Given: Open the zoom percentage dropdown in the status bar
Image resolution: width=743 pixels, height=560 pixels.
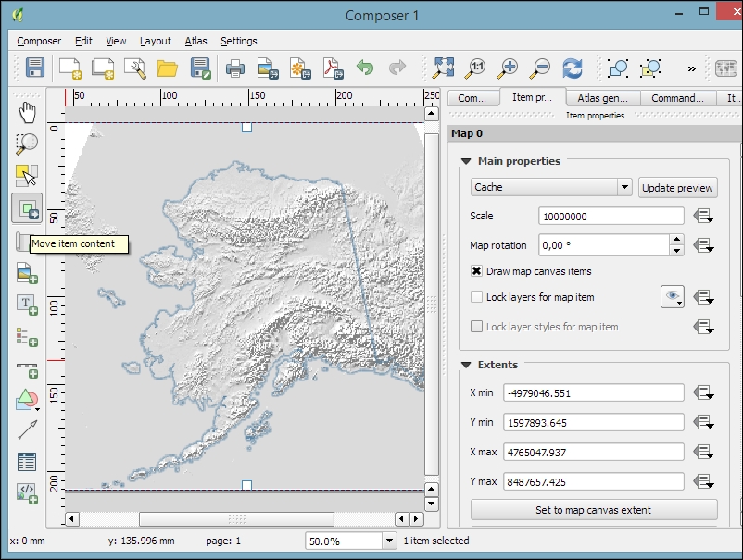Looking at the screenshot, I should coord(387,541).
